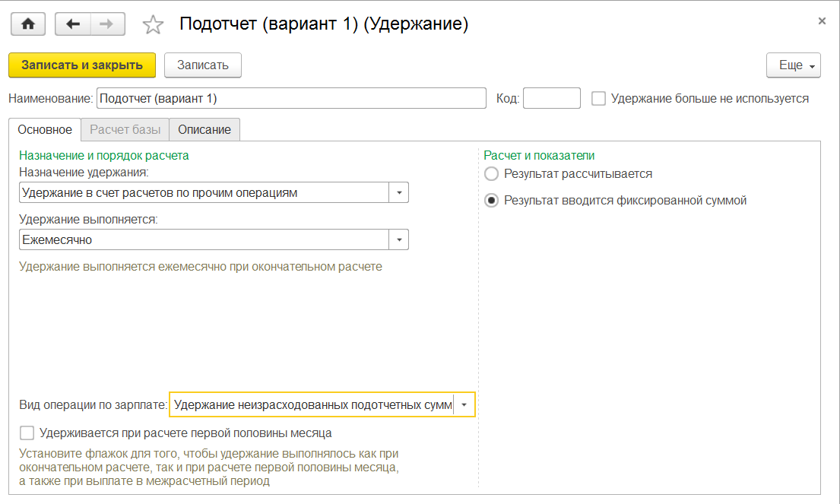Image resolution: width=840 pixels, height=504 pixels.
Task: Expand the 'Назначение удержания' dropdown arrow
Action: 399,193
